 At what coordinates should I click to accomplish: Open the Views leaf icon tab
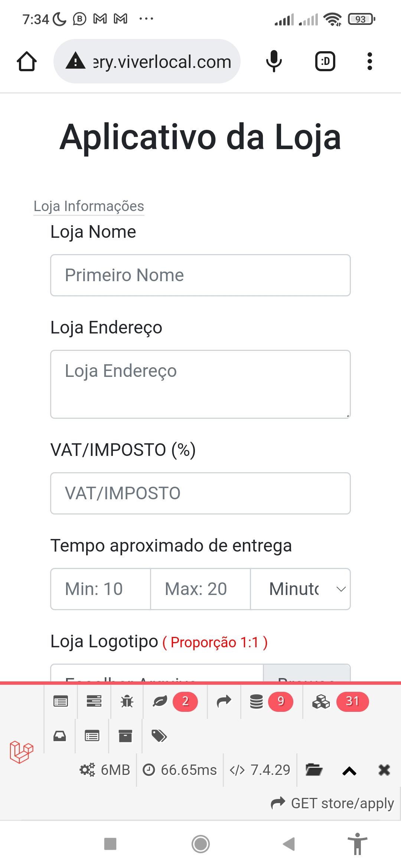pos(160,701)
